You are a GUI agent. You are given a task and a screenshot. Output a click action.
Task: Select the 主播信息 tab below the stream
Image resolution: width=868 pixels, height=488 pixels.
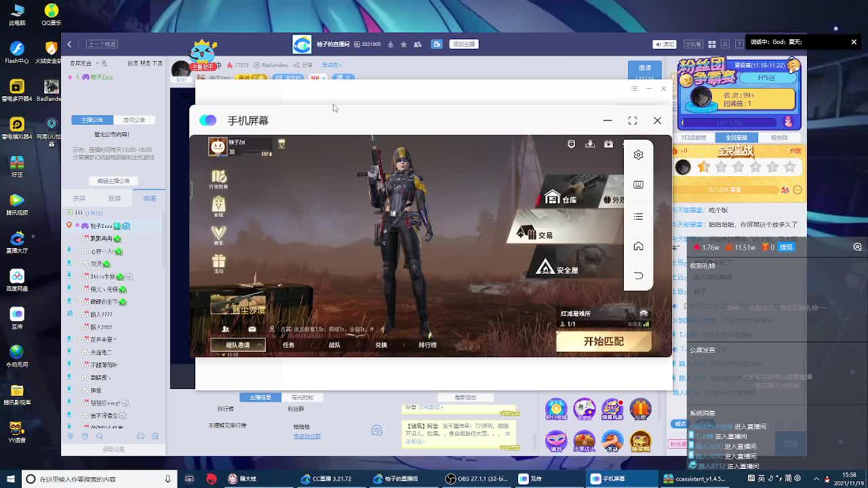[x=260, y=397]
